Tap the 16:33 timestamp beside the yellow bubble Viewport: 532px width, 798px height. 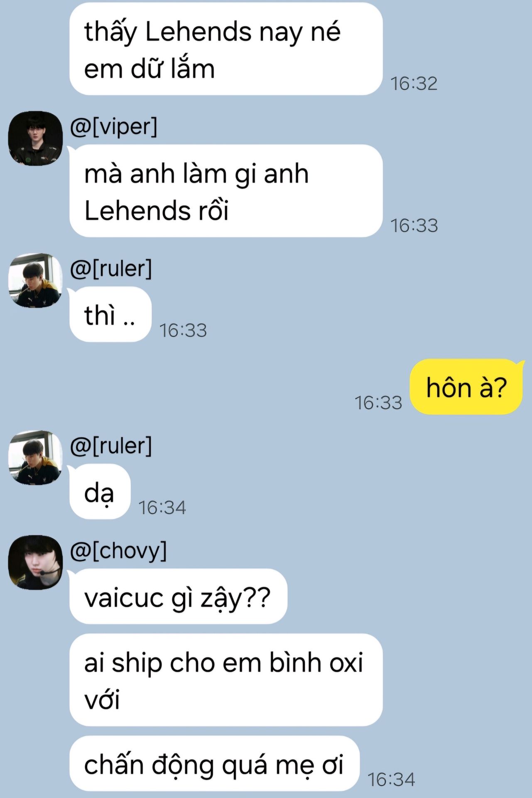point(378,403)
